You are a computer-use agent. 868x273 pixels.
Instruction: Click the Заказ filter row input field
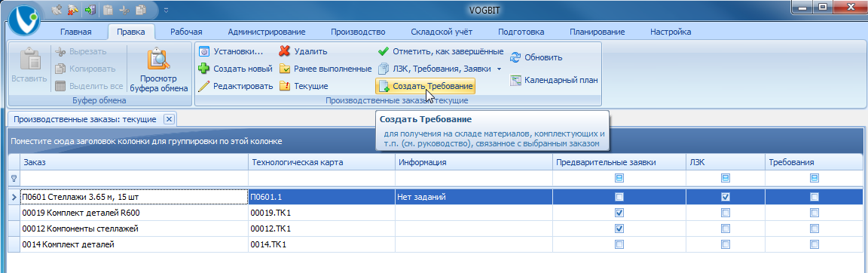pos(133,178)
